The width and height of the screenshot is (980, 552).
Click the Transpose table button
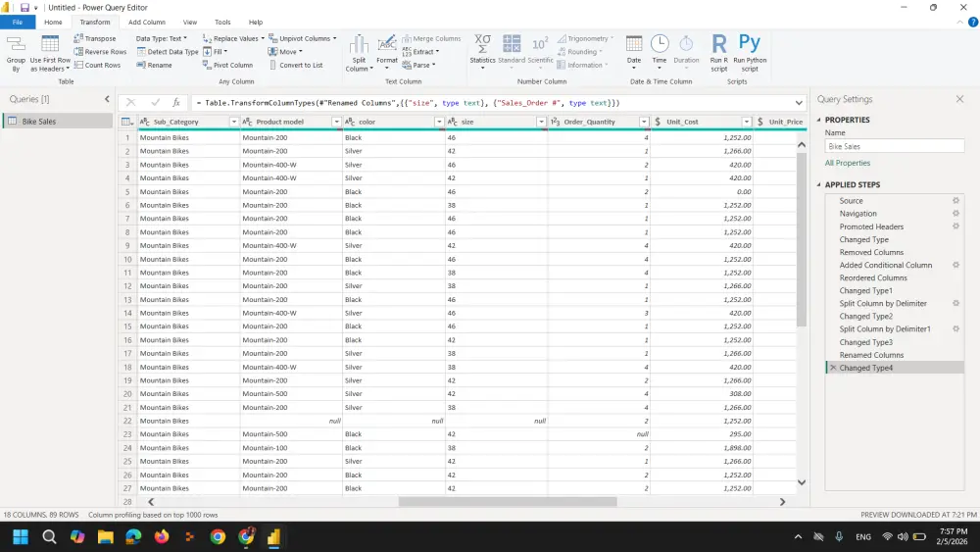tap(94, 38)
